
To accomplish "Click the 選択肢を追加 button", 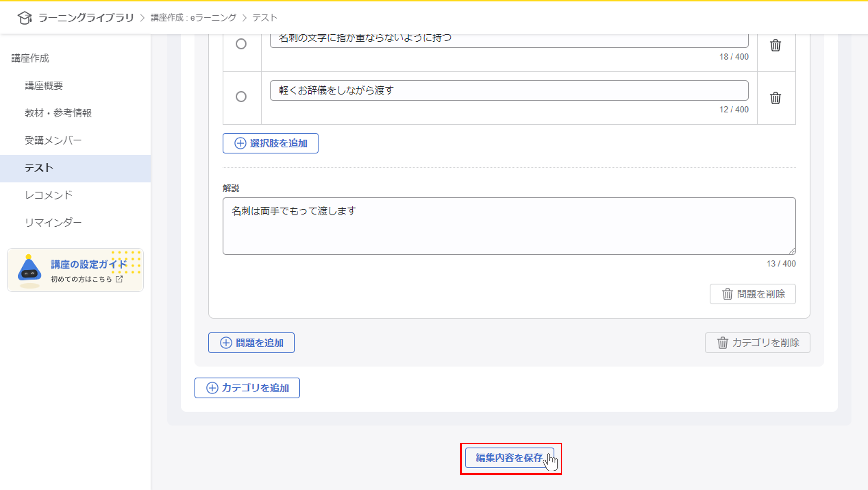I will pyautogui.click(x=270, y=143).
